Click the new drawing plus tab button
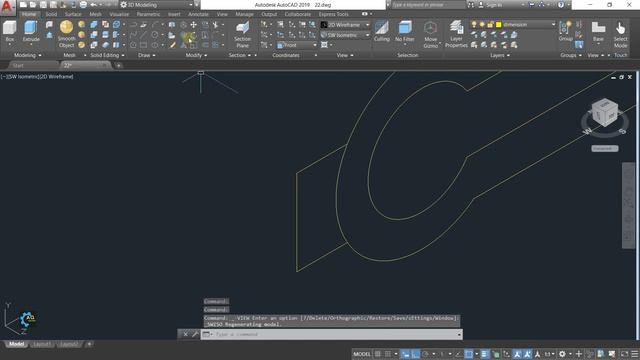 [118, 65]
